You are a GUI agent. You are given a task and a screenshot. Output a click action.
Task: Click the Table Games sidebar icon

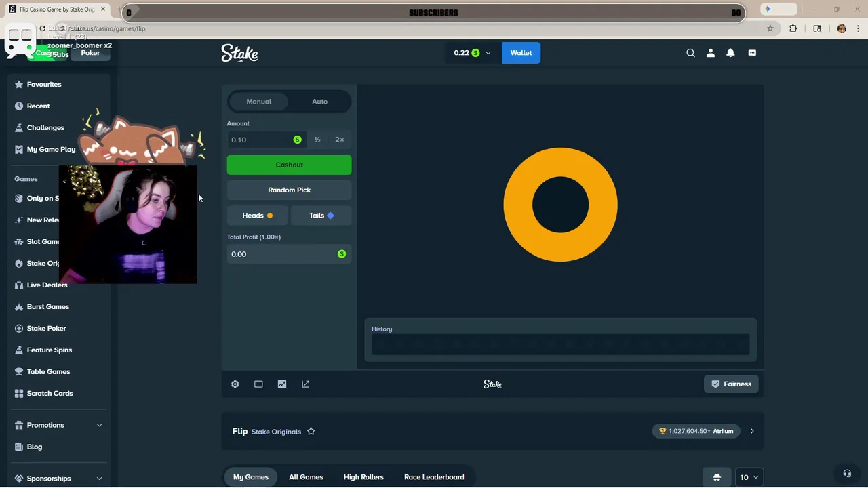(x=19, y=371)
